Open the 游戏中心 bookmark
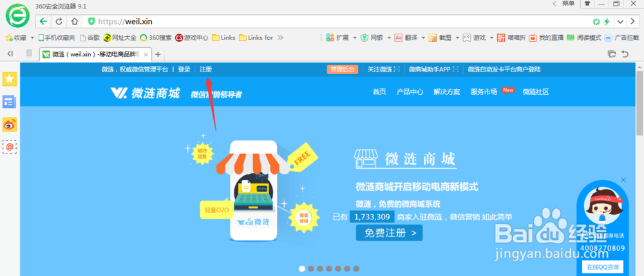The width and height of the screenshot is (644, 276). click(192, 38)
